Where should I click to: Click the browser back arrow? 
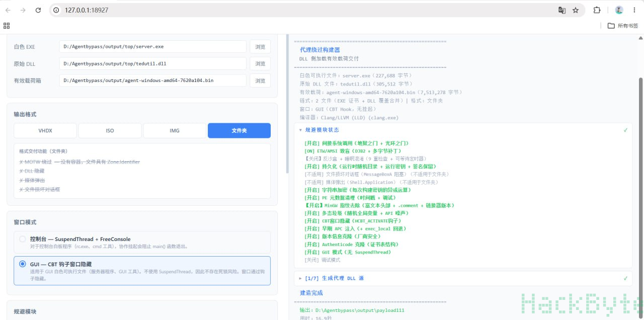coord(8,10)
